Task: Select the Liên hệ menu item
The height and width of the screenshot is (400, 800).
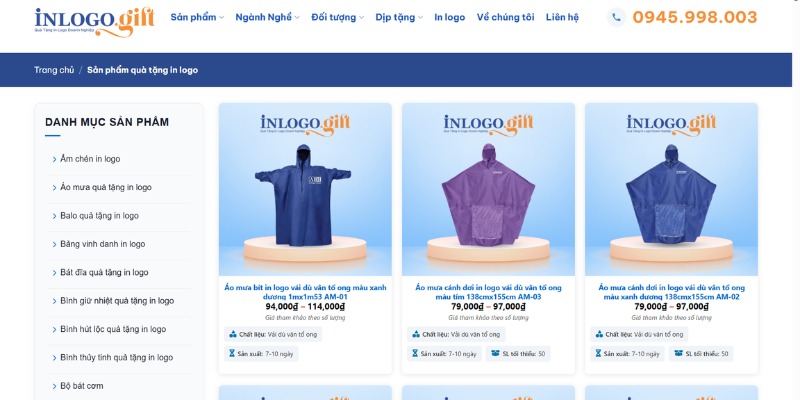Action: click(x=562, y=17)
